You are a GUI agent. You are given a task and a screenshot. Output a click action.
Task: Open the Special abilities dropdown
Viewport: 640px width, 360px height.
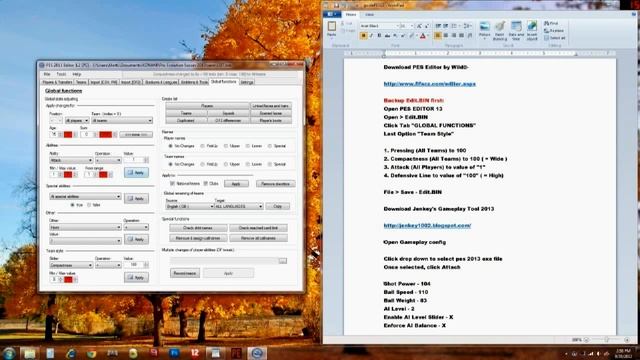[85, 197]
